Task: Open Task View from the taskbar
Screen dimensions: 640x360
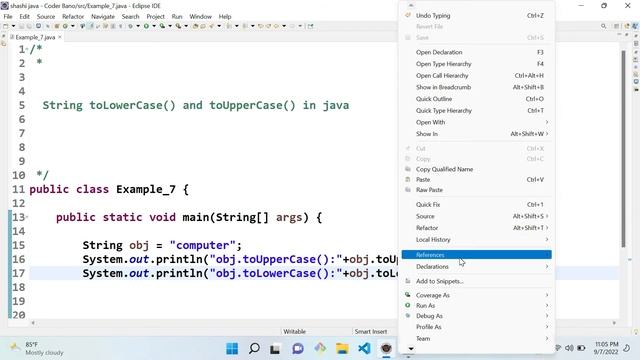Action: (x=275, y=349)
